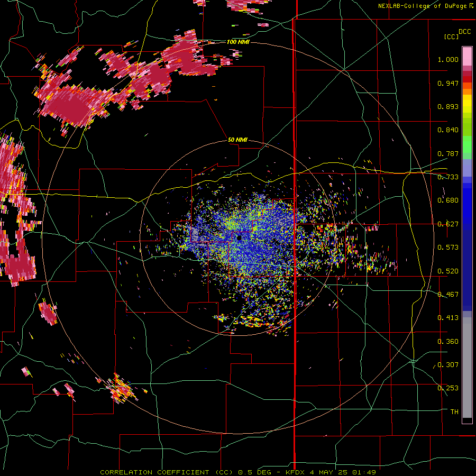This screenshot has width=476, height=476.
Task: Click the Correlation Coefficient product caption
Action: [x=238, y=472]
